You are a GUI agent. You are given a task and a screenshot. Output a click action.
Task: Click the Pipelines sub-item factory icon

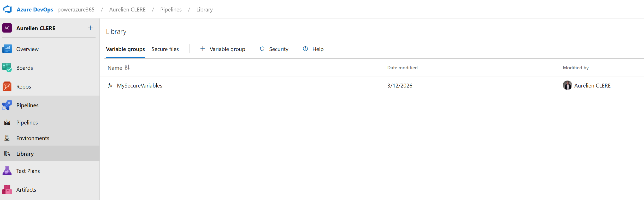[7, 122]
